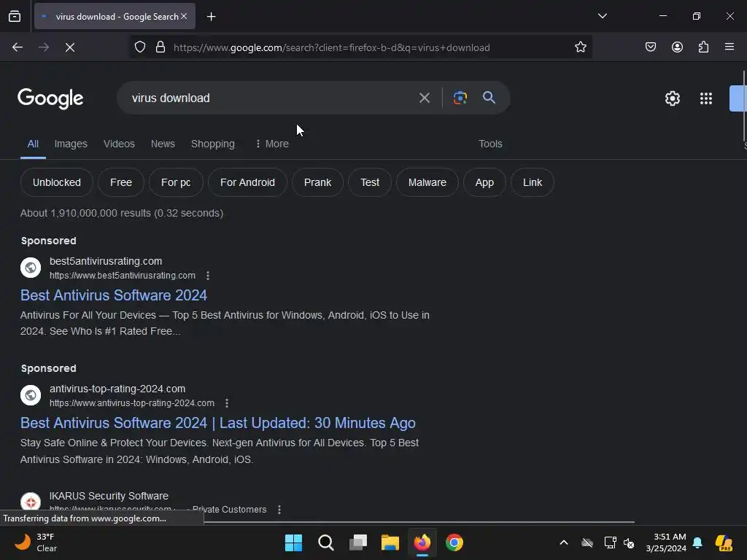
Task: Expand list all tabs dropdown
Action: (x=602, y=16)
